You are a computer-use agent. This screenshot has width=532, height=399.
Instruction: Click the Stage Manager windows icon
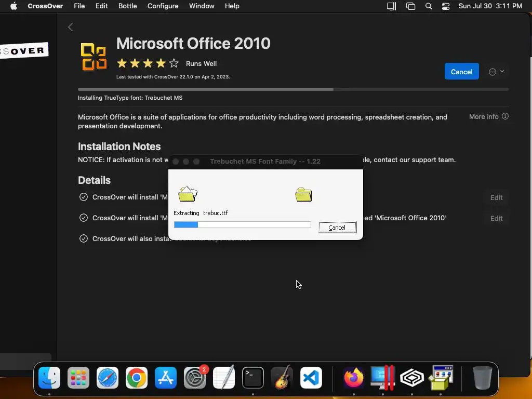point(410,6)
